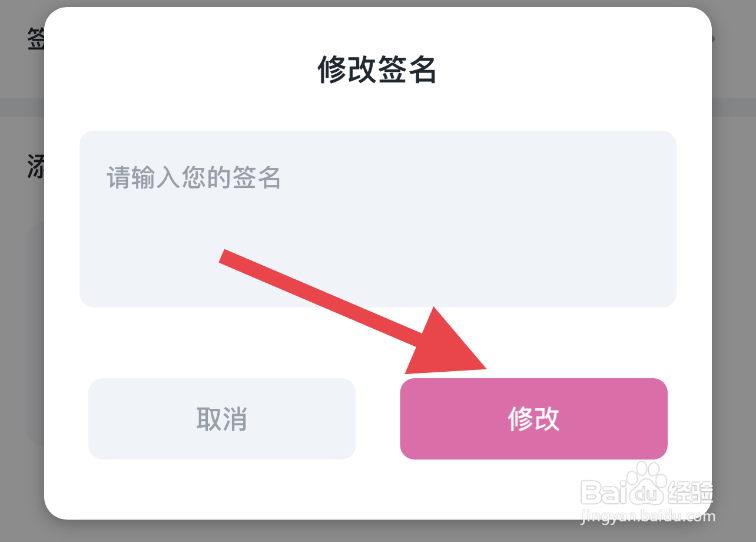
Task: Click the 经验 watermark characters
Action: [689, 492]
